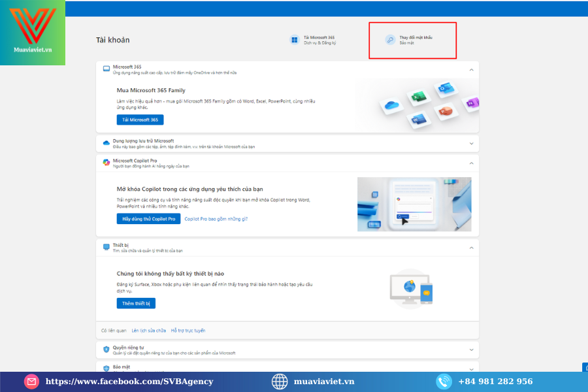Click Mua Microsoft 365 Family heading

click(x=151, y=90)
